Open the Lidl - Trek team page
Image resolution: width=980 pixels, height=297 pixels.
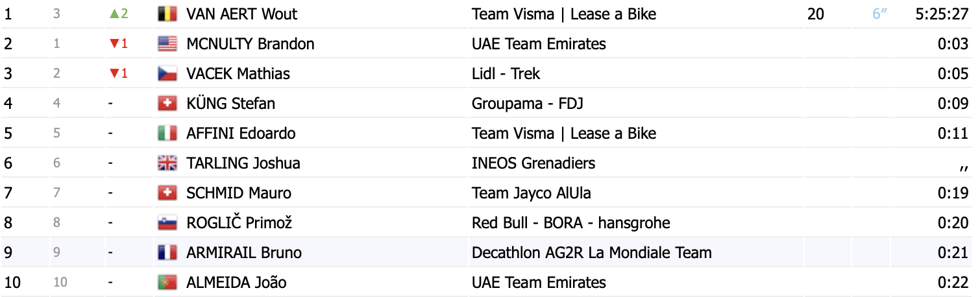pos(506,74)
